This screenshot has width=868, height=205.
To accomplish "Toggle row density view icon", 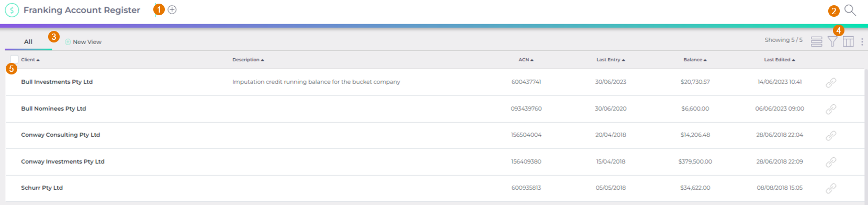I will [816, 41].
